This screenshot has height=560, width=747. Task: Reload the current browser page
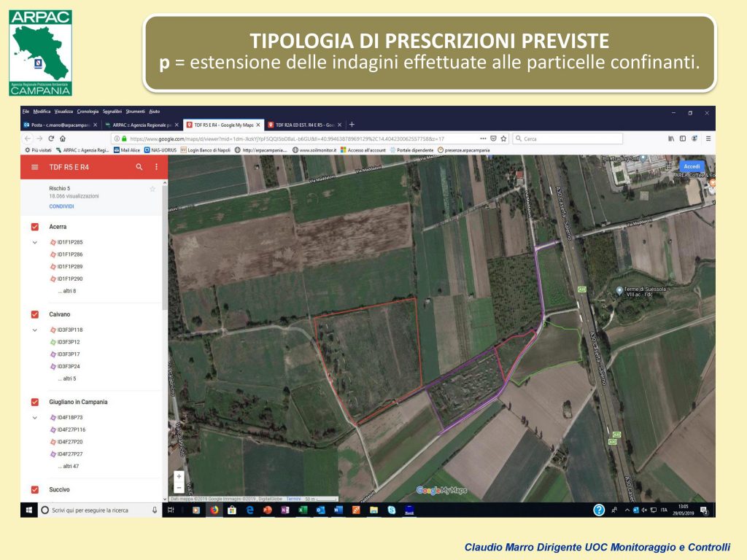(x=51, y=139)
